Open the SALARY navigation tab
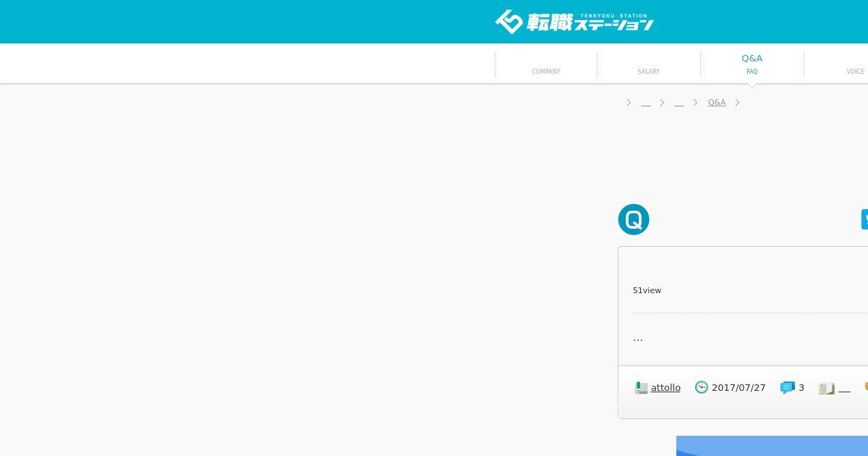 tap(649, 64)
